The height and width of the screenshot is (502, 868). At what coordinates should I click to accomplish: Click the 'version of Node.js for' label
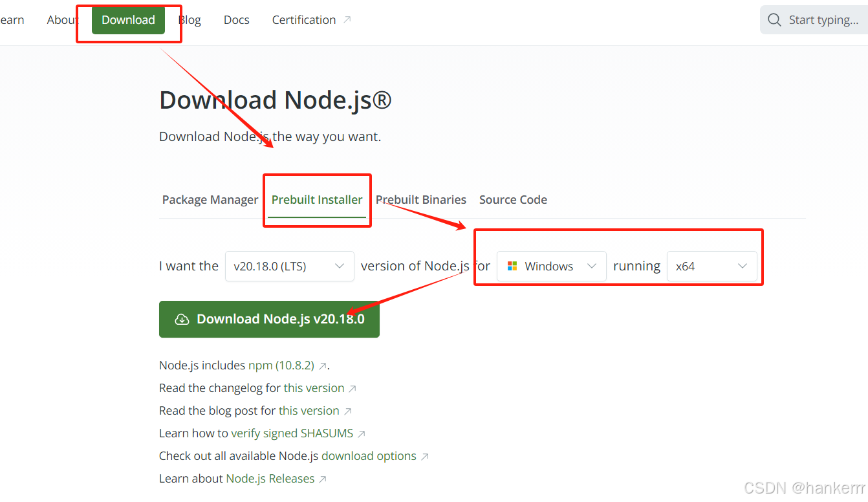(426, 266)
